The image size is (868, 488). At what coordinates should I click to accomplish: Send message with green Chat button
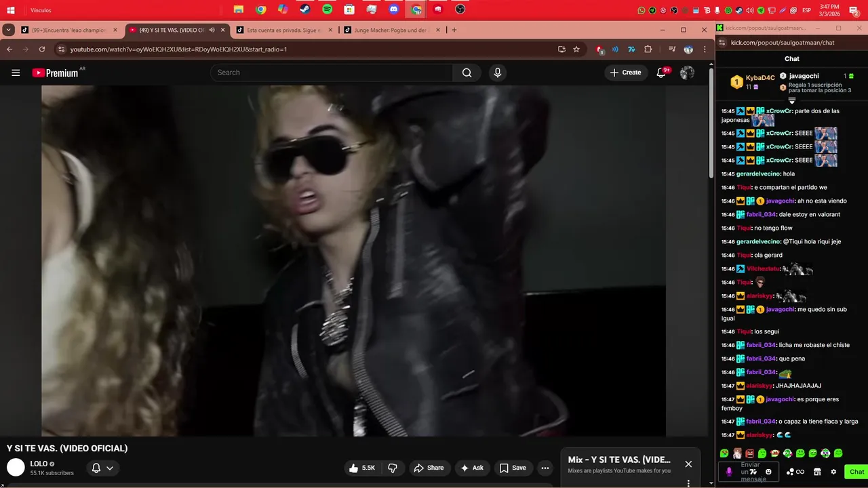point(856,472)
